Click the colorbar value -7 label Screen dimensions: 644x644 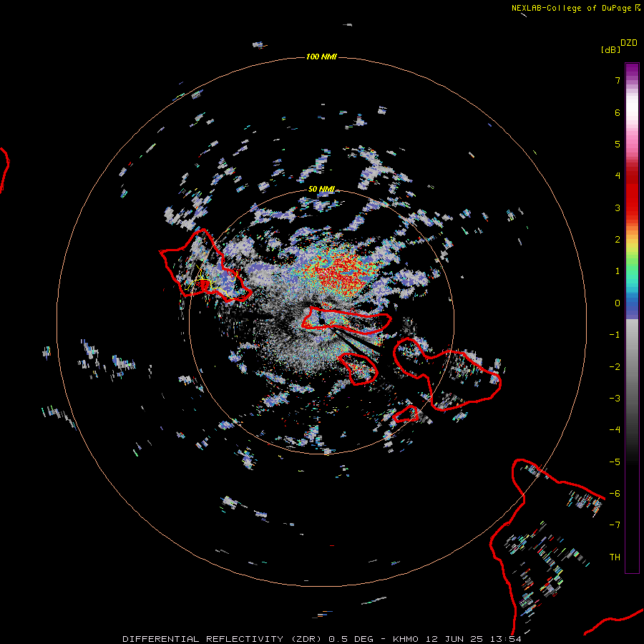point(615,525)
